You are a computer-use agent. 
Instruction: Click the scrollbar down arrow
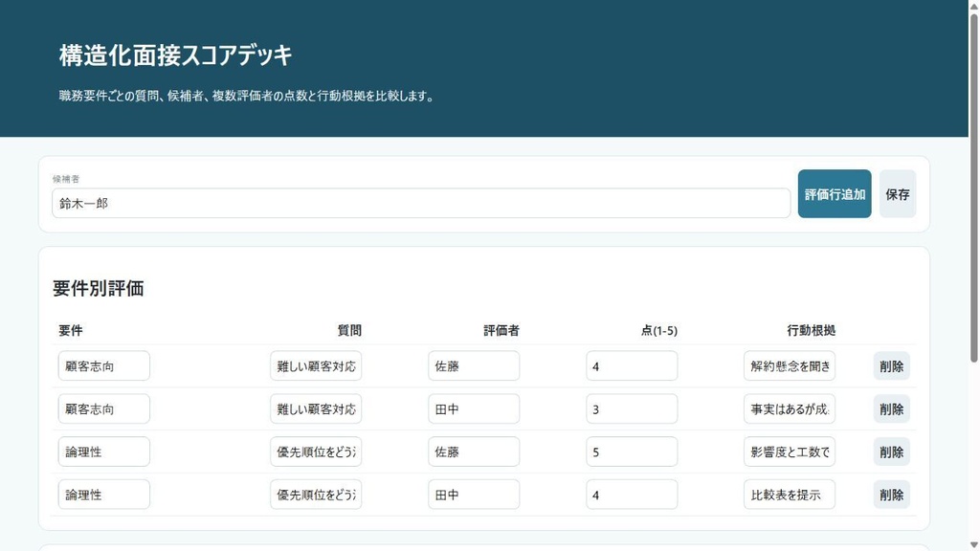tap(973, 545)
